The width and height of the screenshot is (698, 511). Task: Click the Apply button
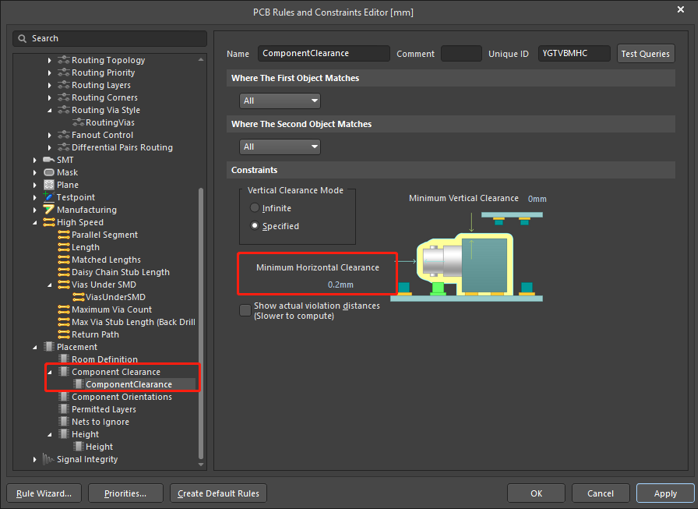pos(665,493)
